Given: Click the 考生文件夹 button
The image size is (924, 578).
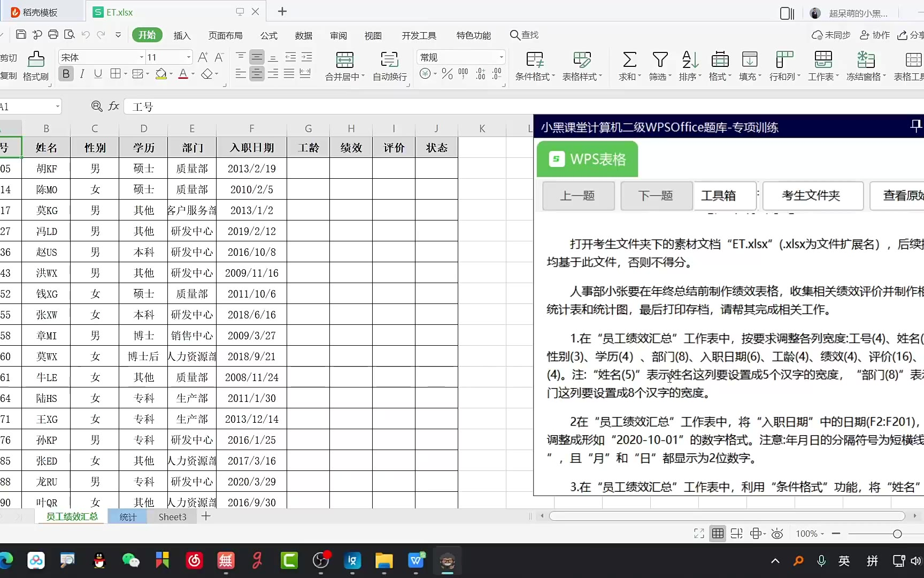Looking at the screenshot, I should click(x=811, y=196).
